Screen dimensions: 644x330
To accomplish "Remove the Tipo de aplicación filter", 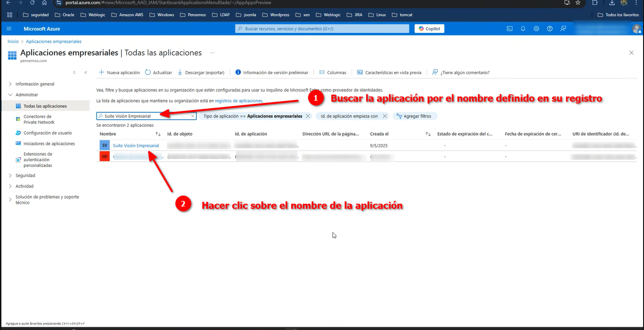I will click(308, 116).
